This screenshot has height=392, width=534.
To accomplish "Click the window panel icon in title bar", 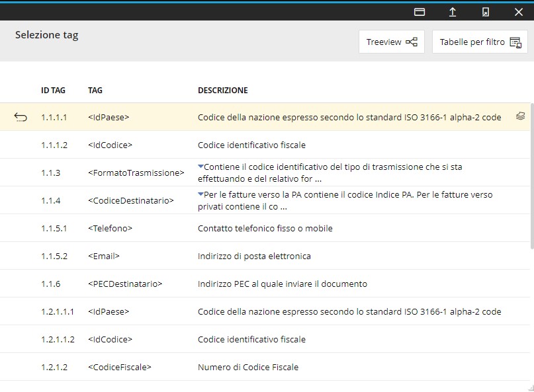I will point(419,12).
